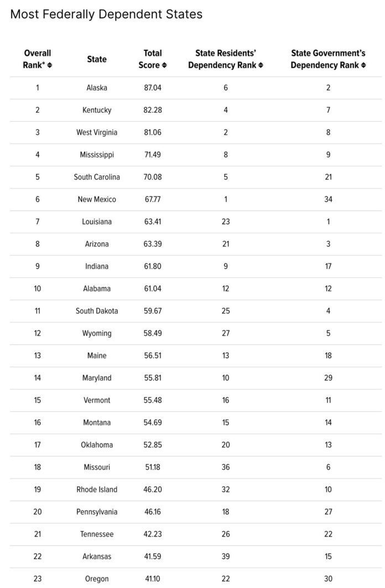Click Mississippi's total score 71.49

pyautogui.click(x=153, y=154)
